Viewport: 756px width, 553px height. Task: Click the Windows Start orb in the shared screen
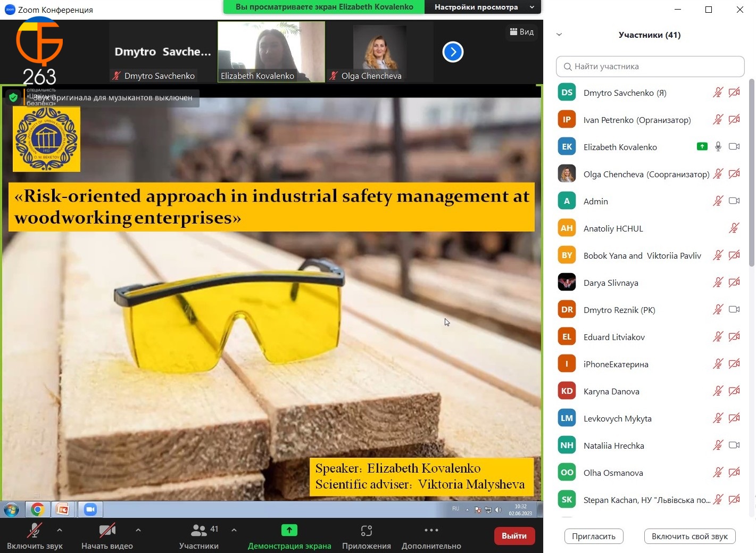[x=11, y=509]
